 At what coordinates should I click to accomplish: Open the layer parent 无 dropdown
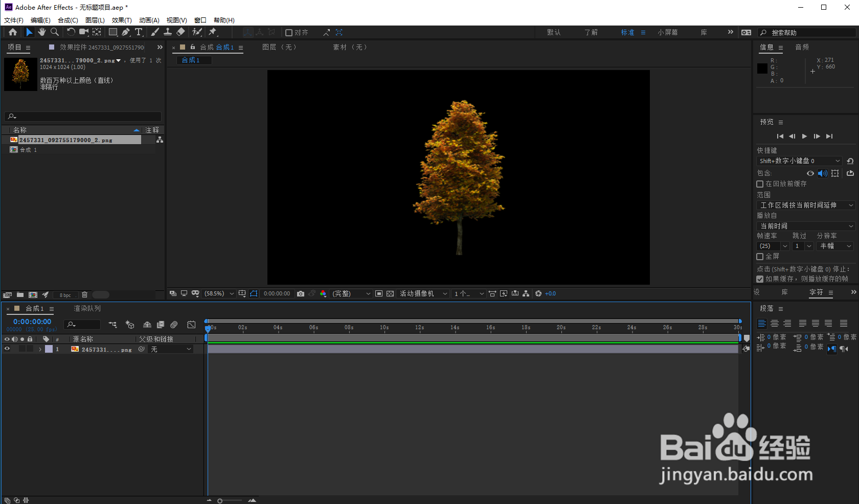coord(171,349)
